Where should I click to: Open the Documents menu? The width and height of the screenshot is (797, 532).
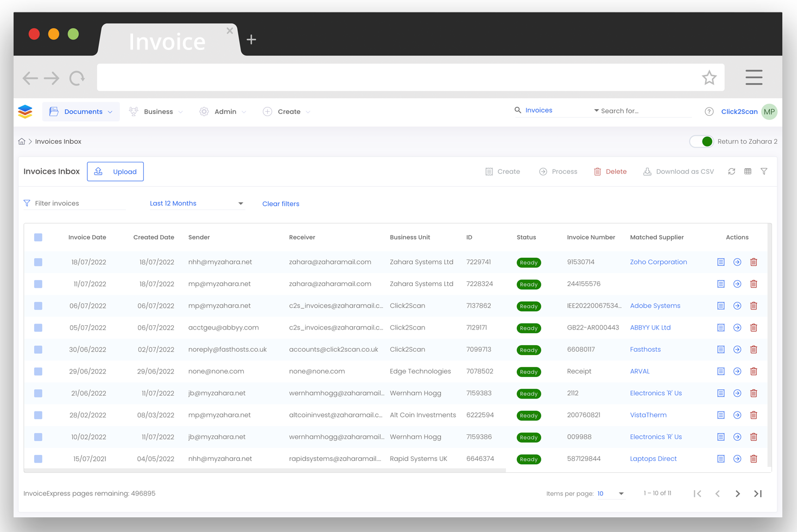coord(81,111)
